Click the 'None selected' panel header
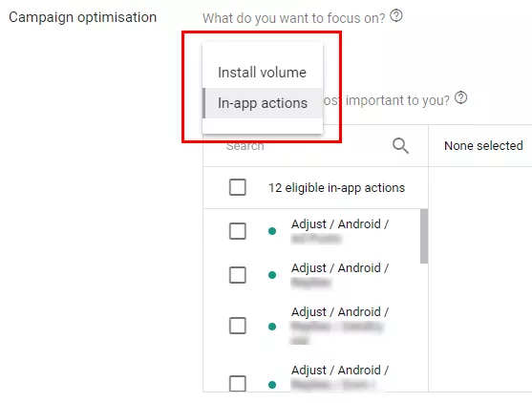Viewport: 532px width, 403px height. [x=483, y=146]
